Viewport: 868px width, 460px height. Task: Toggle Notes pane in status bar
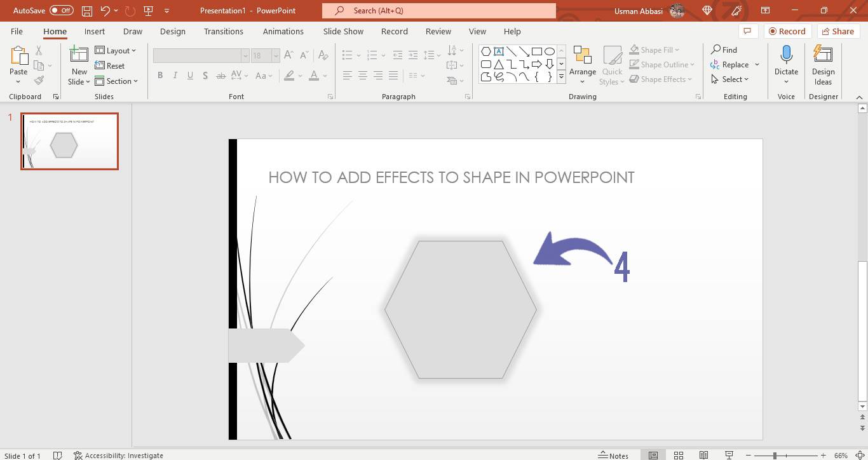(613, 456)
